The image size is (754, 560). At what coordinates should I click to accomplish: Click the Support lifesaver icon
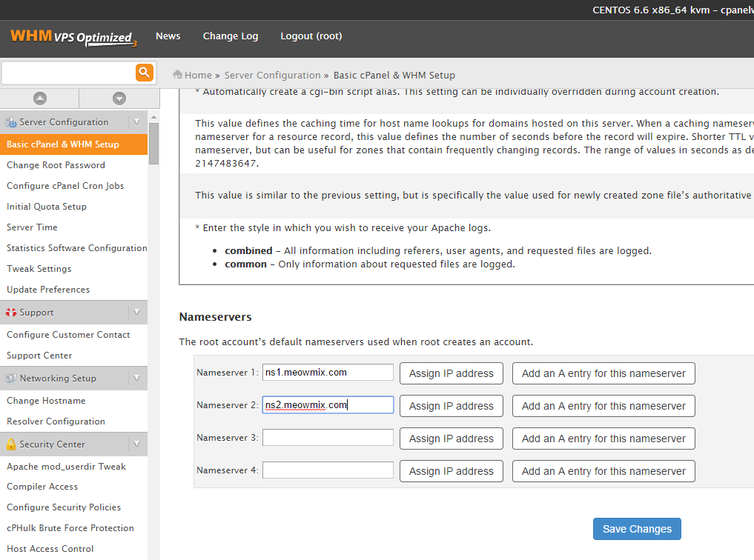(x=11, y=312)
